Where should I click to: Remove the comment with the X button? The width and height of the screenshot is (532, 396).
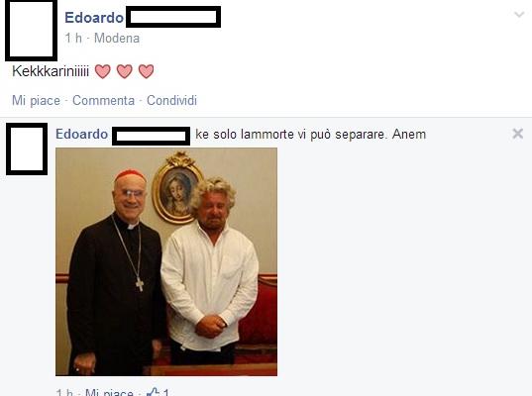pos(518,134)
